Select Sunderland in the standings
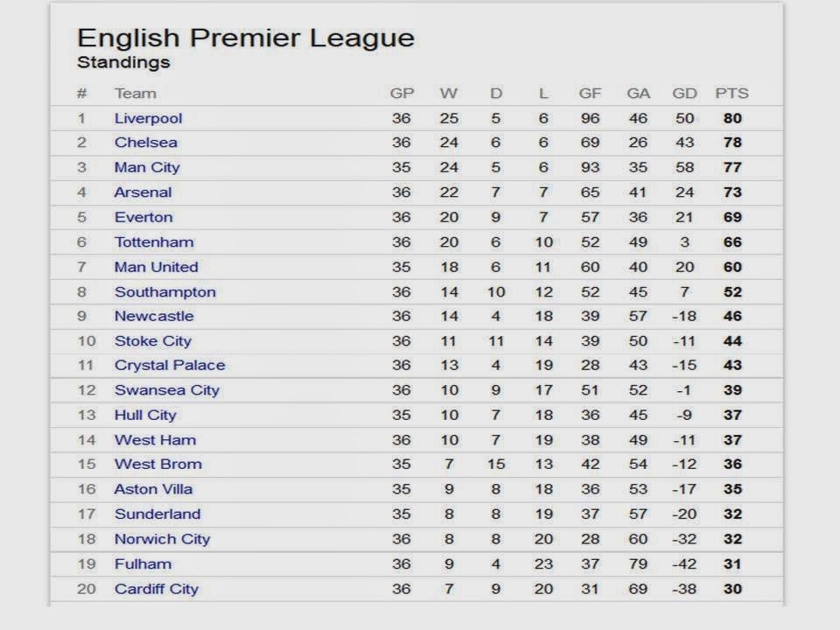Screen dimensions: 840x630 [x=157, y=514]
